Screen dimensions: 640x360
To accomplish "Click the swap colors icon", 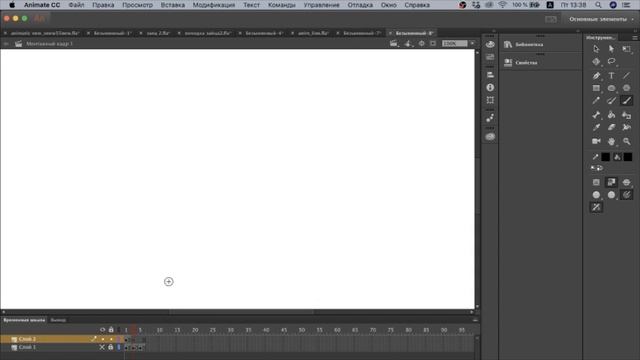I will pos(600,168).
